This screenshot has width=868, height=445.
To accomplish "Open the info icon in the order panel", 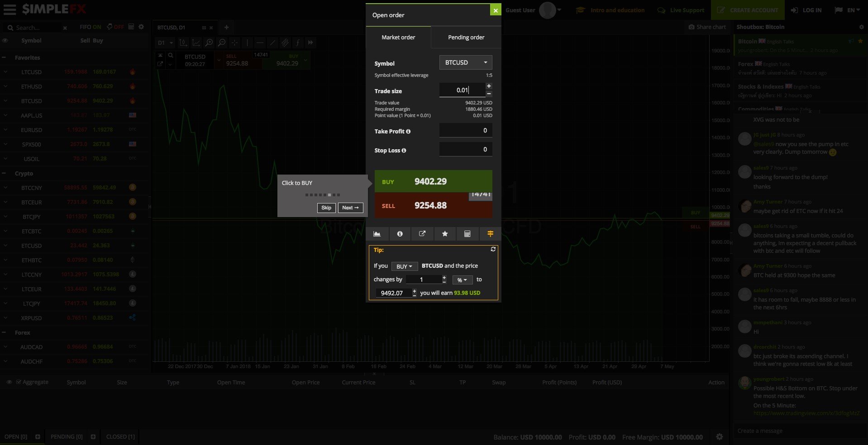I will (400, 234).
